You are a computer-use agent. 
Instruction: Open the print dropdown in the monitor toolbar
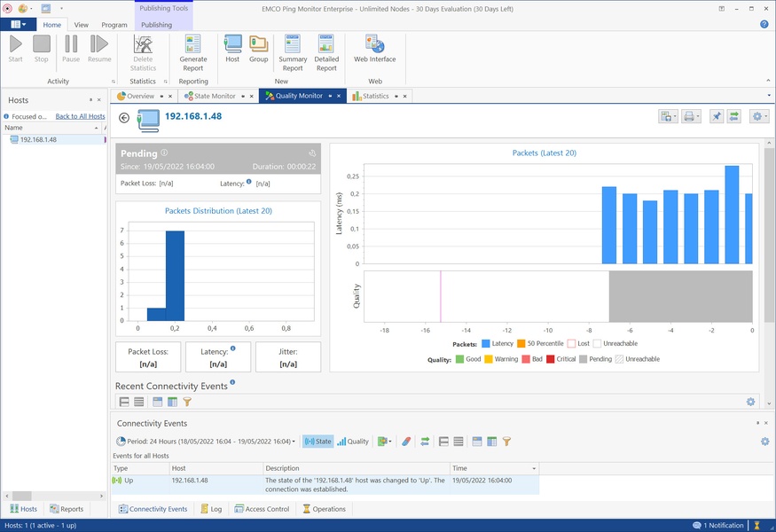(692, 116)
